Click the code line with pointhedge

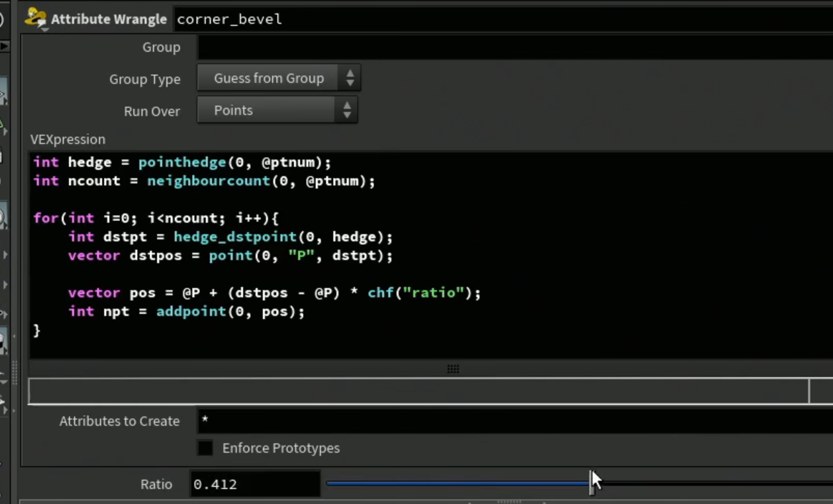click(182, 162)
